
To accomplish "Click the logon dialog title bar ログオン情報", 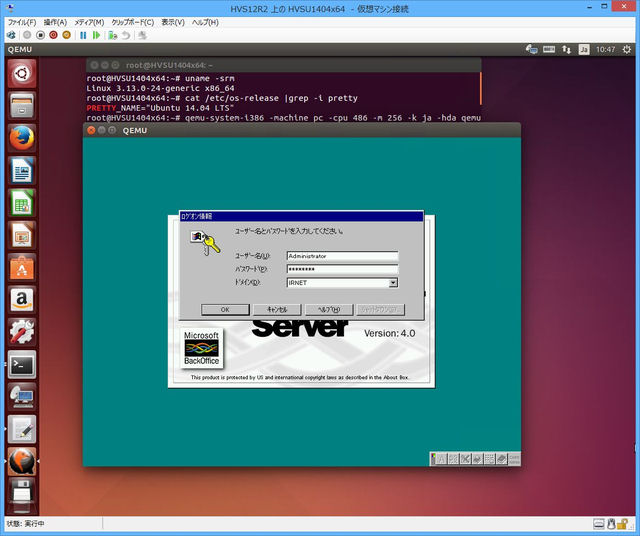I will pos(301,216).
